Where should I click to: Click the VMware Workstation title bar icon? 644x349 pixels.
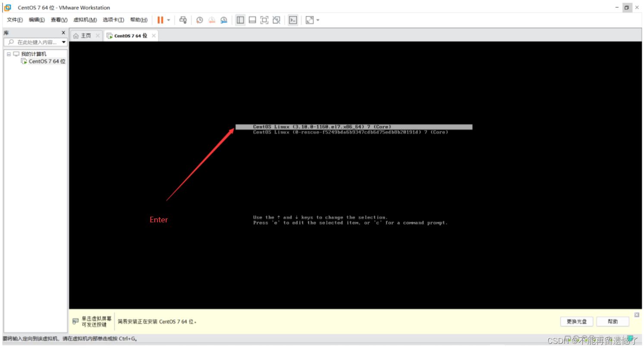click(x=7, y=7)
